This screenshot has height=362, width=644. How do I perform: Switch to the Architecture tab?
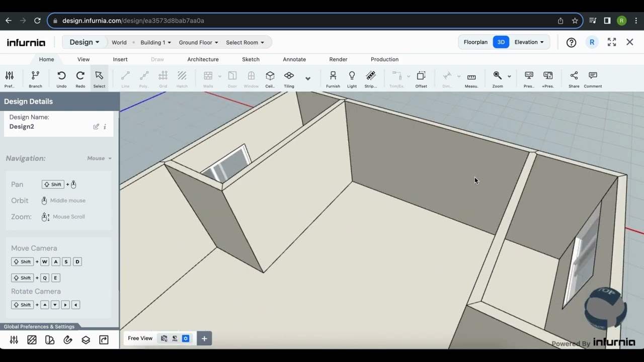point(203,59)
